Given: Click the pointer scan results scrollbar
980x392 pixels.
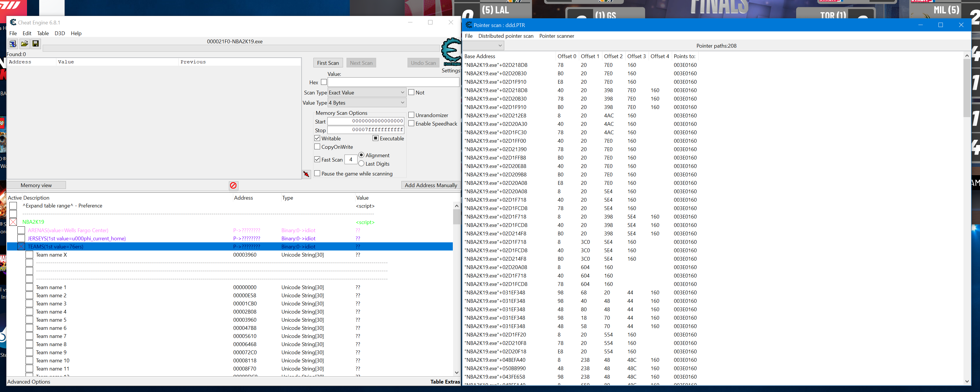Looking at the screenshot, I should coord(967,219).
